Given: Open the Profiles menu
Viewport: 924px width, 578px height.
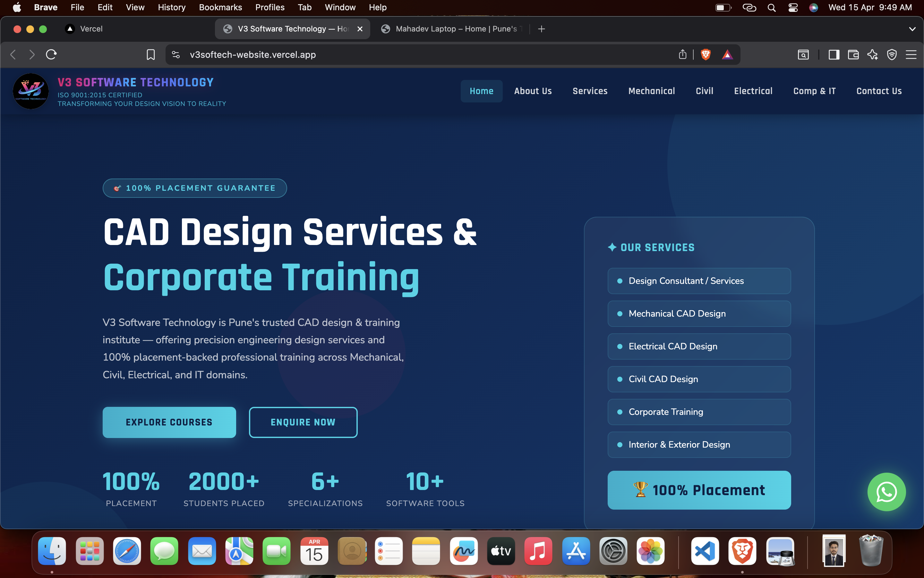Looking at the screenshot, I should click(x=270, y=7).
